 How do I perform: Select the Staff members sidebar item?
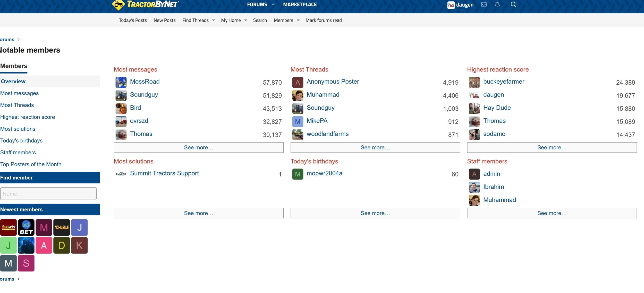point(18,152)
